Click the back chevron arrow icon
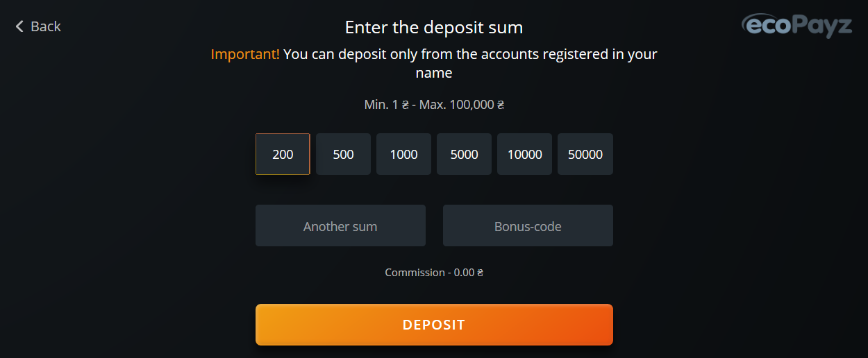868x358 pixels. pos(19,26)
